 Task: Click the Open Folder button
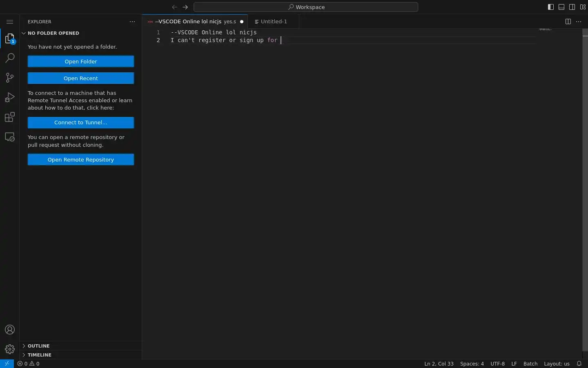click(x=81, y=61)
